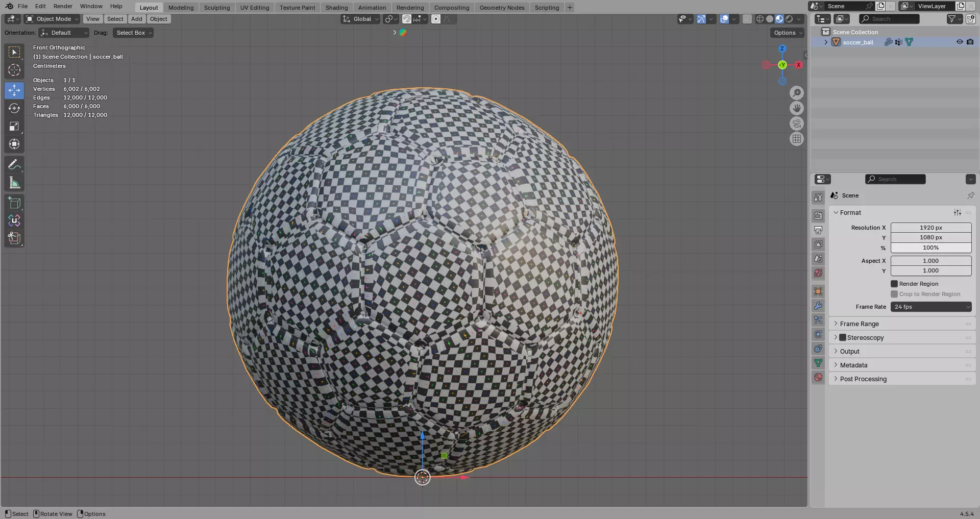Pick the Measure ruler tool
Screen dimensions: 980x519
(x=14, y=183)
